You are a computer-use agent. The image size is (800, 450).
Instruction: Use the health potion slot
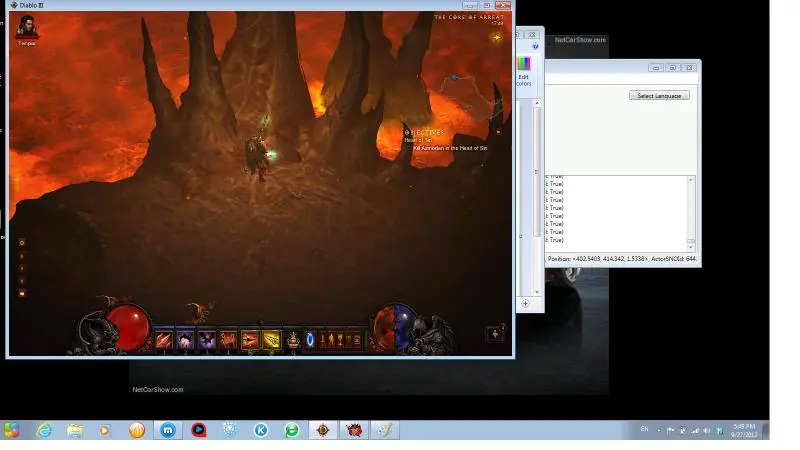click(x=293, y=340)
